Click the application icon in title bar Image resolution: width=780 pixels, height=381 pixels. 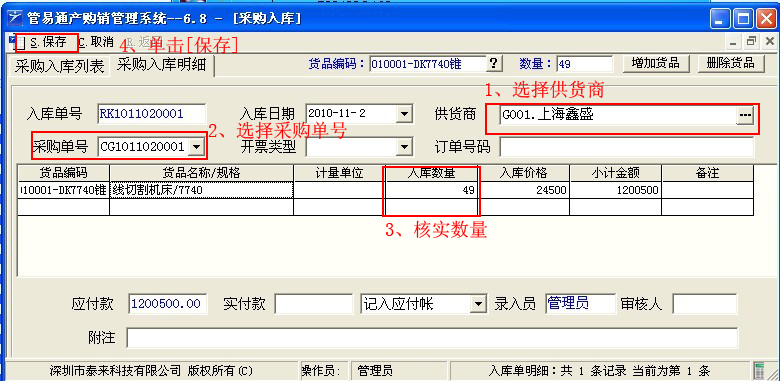[x=15, y=18]
